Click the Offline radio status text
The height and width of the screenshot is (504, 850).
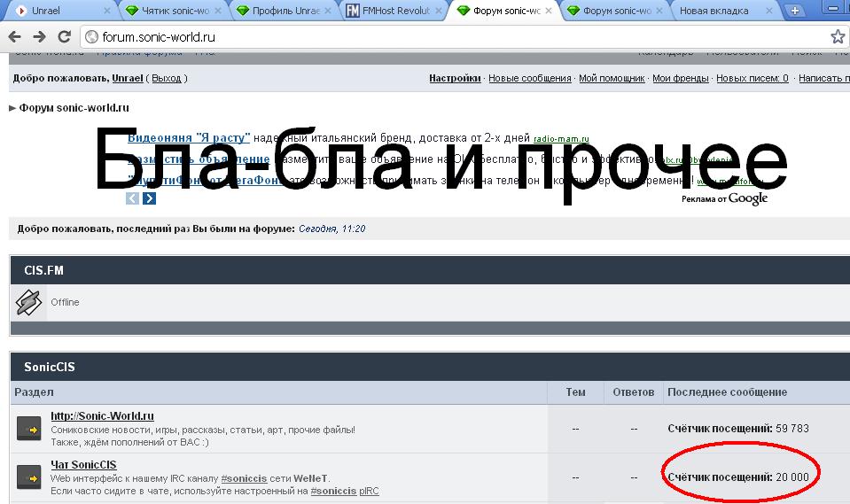[x=65, y=302]
